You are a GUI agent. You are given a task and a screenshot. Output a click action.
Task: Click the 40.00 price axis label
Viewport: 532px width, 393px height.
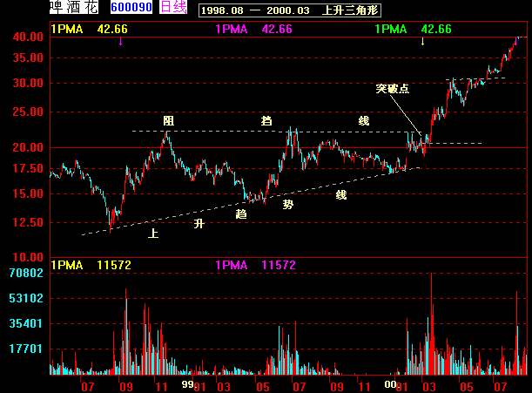coord(28,37)
